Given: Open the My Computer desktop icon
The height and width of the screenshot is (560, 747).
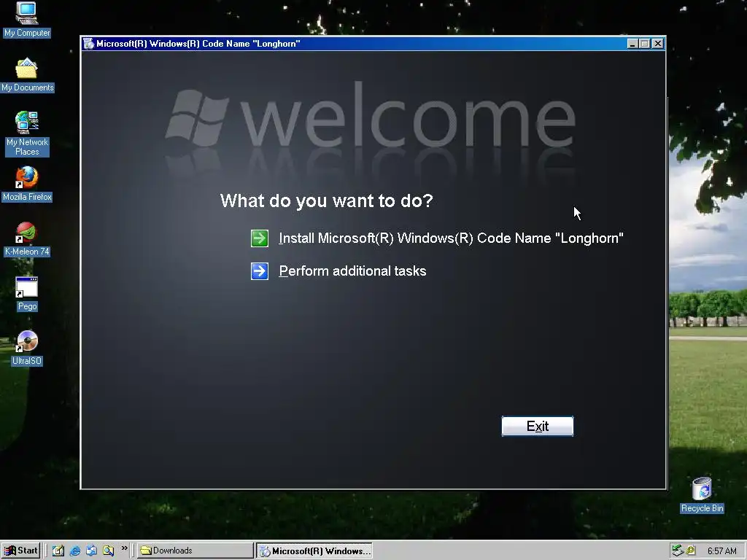Looking at the screenshot, I should tap(27, 20).
